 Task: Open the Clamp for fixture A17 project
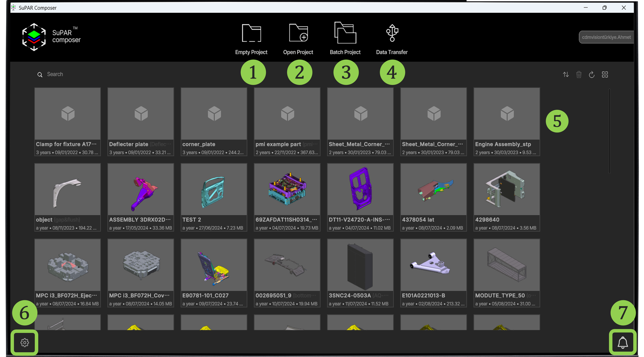click(x=68, y=122)
